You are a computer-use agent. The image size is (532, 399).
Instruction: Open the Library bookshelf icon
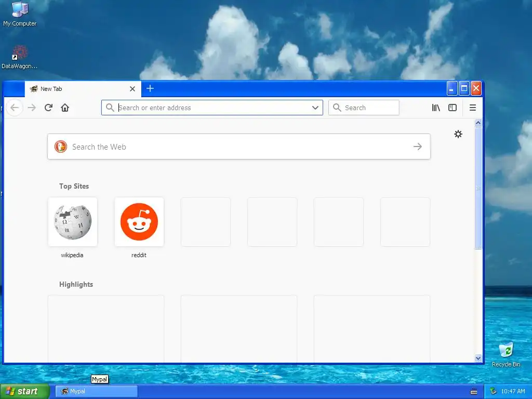tap(436, 108)
